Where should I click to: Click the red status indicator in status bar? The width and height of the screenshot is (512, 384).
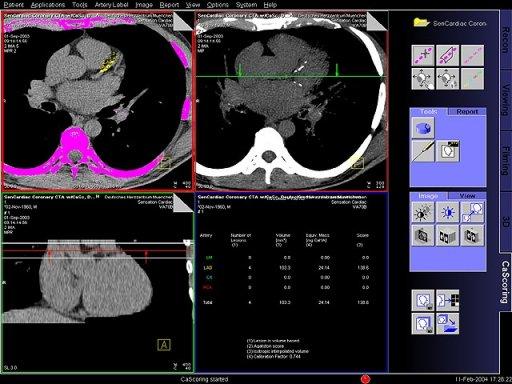coord(365,379)
